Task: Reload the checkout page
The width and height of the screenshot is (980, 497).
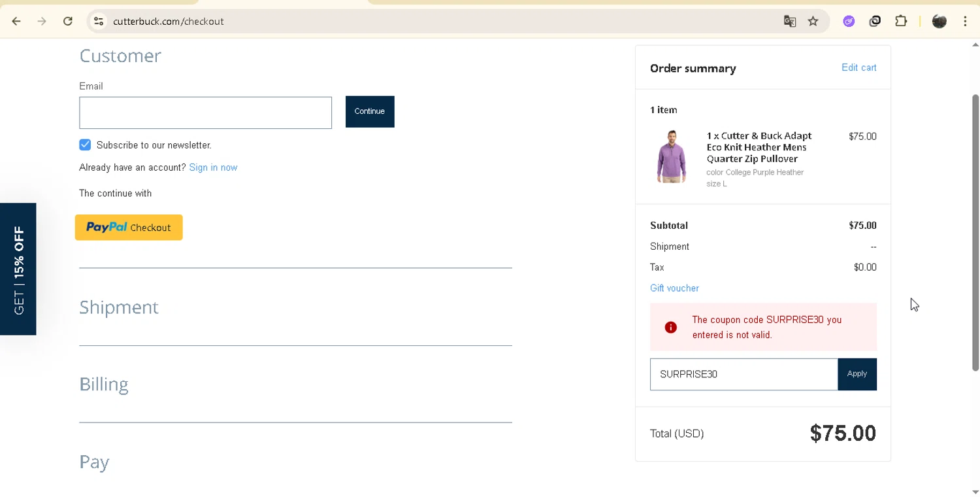Action: [68, 22]
